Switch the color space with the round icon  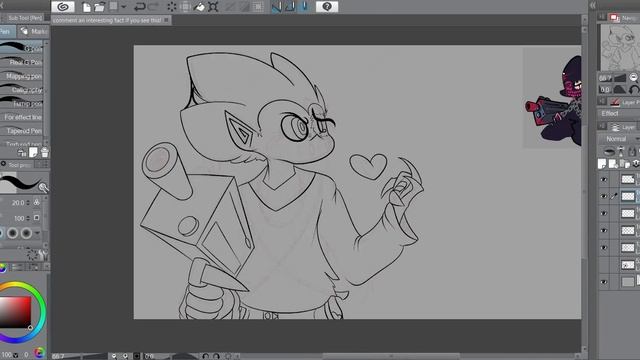[x=40, y=353]
